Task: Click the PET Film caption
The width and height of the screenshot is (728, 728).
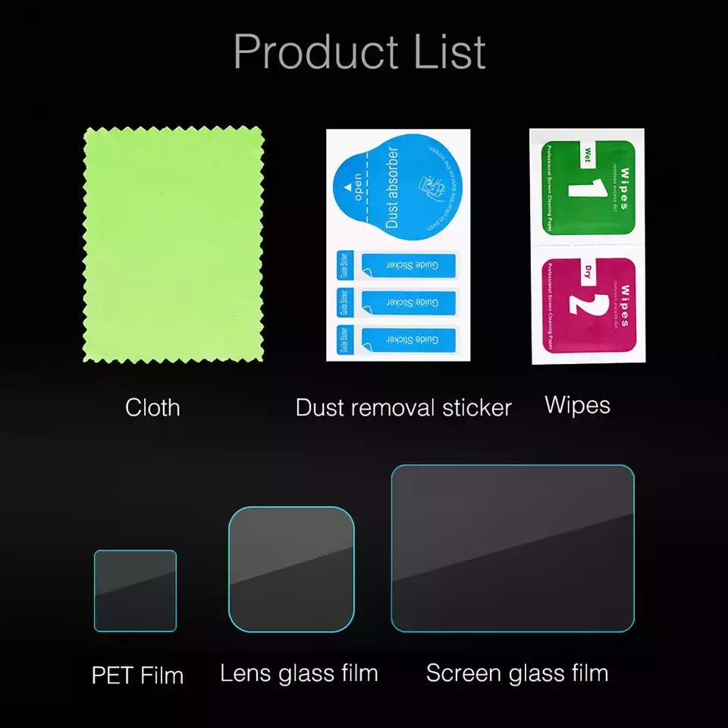Action: pos(137,675)
